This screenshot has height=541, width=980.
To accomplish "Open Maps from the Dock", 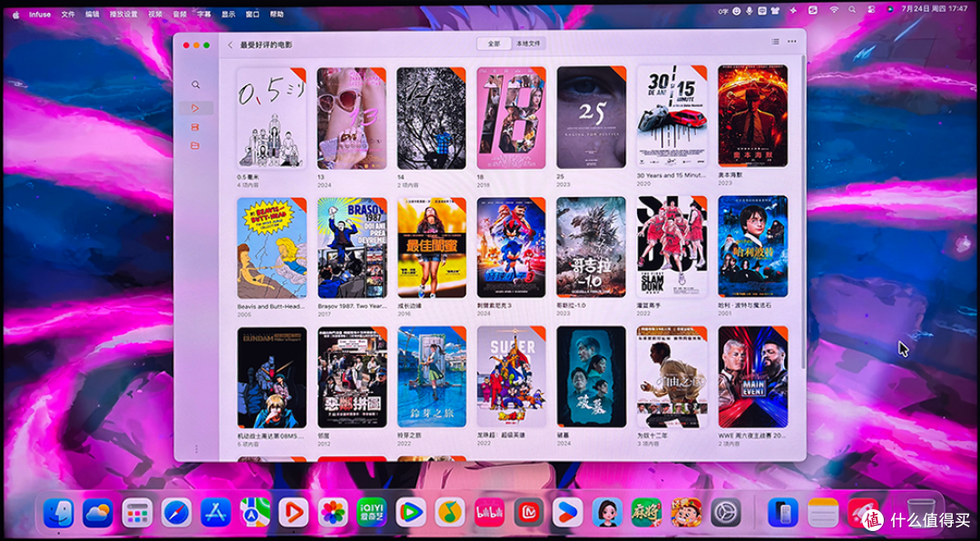I will (255, 514).
